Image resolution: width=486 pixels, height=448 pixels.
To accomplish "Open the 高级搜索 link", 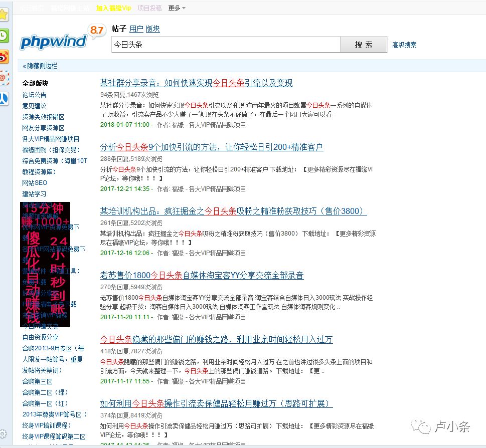I will (404, 45).
